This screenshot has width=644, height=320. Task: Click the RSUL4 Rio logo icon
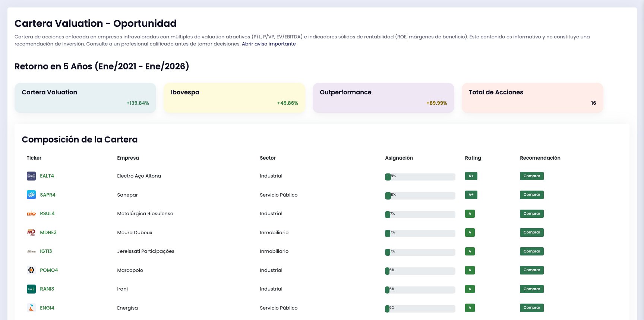click(x=31, y=214)
